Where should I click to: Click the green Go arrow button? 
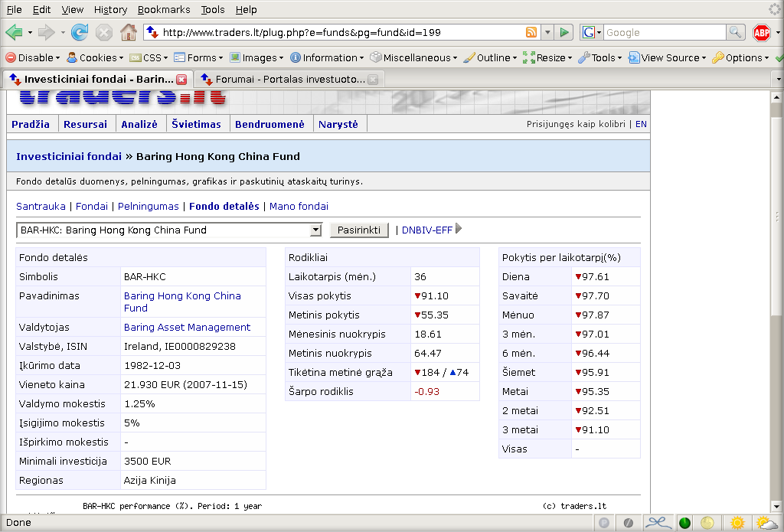click(564, 32)
